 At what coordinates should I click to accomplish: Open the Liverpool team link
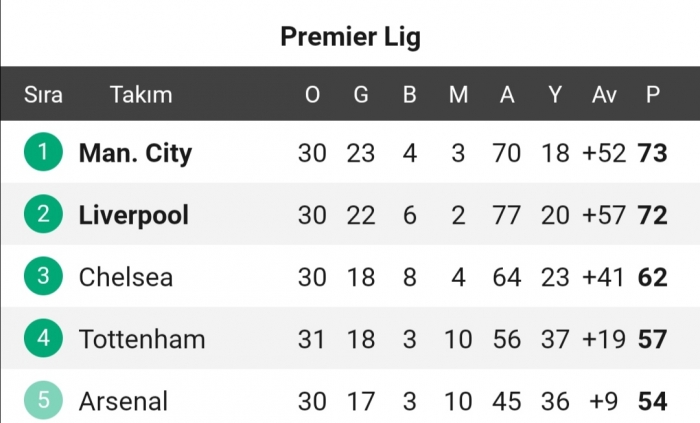click(134, 215)
